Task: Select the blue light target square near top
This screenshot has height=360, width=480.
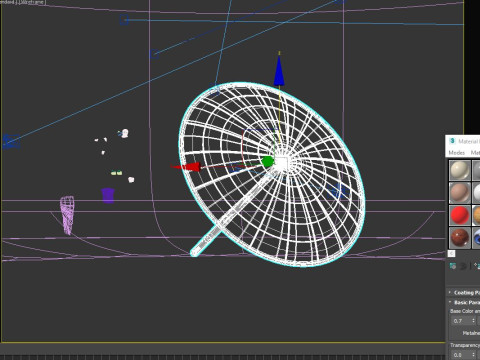Action: click(x=124, y=20)
